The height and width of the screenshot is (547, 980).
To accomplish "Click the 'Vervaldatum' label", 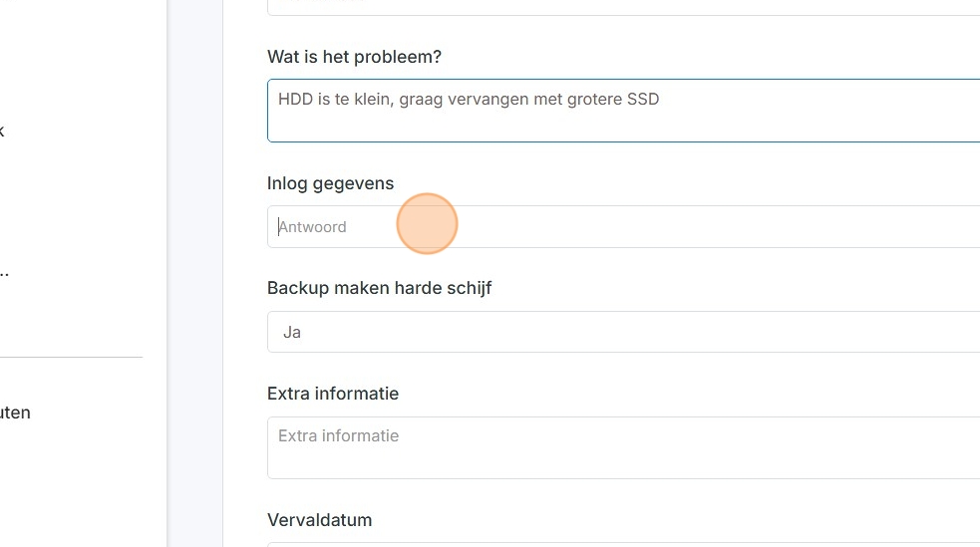I will tap(319, 520).
